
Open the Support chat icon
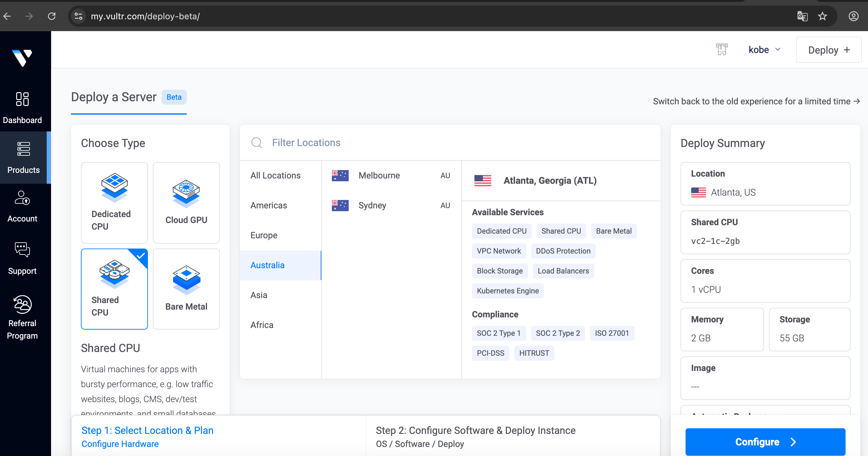22,250
